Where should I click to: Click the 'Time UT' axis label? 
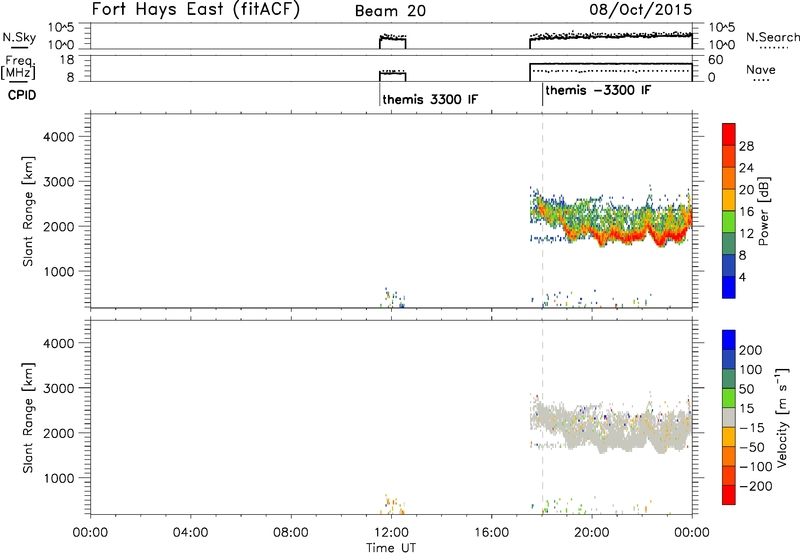391,548
